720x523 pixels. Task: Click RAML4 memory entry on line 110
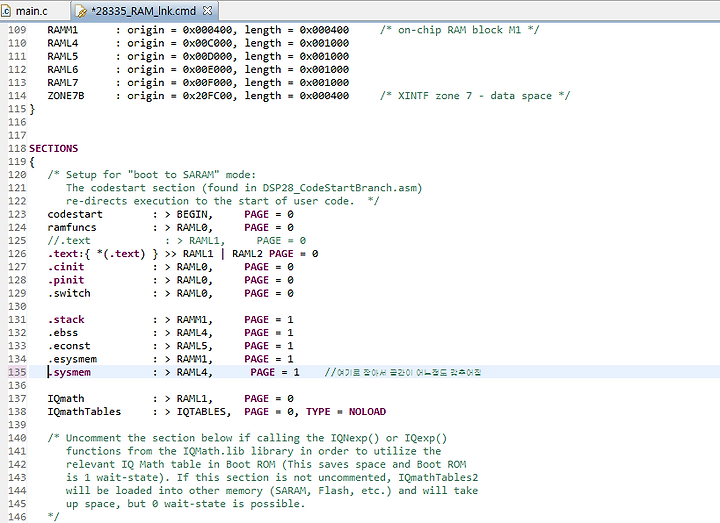coord(62,43)
